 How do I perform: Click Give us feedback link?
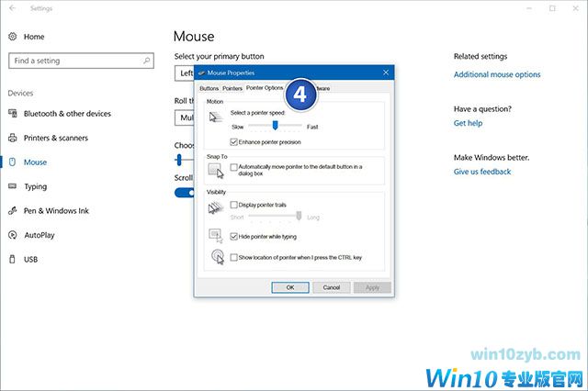click(482, 172)
